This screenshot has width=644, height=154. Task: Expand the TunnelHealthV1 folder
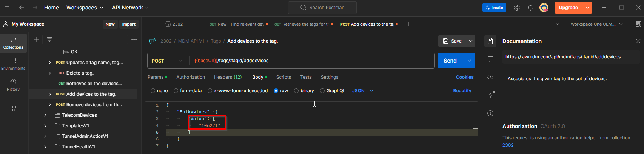click(45, 147)
